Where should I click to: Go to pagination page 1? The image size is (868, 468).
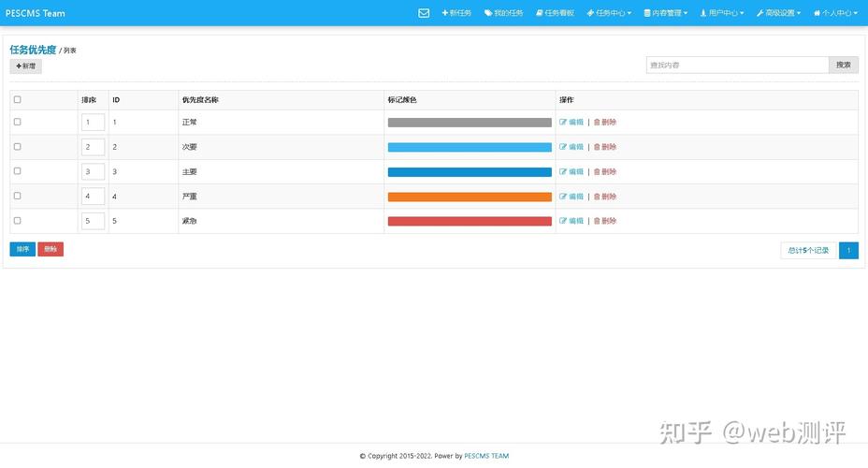point(848,250)
